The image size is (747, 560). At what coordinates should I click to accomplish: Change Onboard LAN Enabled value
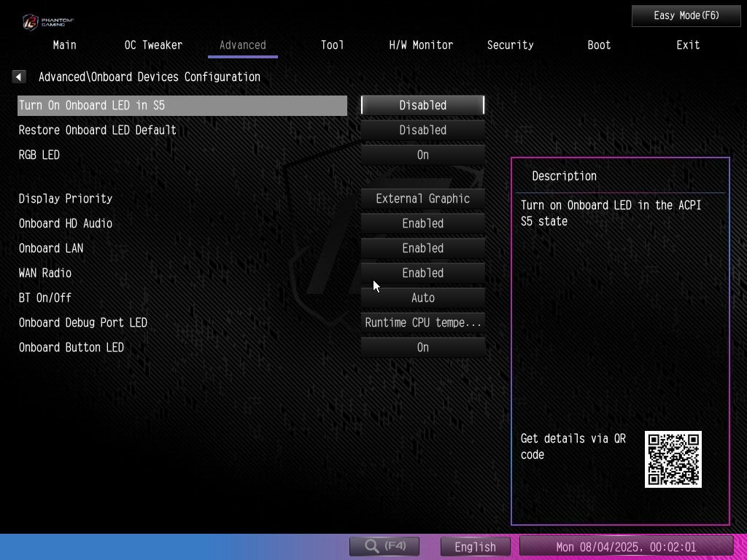422,248
